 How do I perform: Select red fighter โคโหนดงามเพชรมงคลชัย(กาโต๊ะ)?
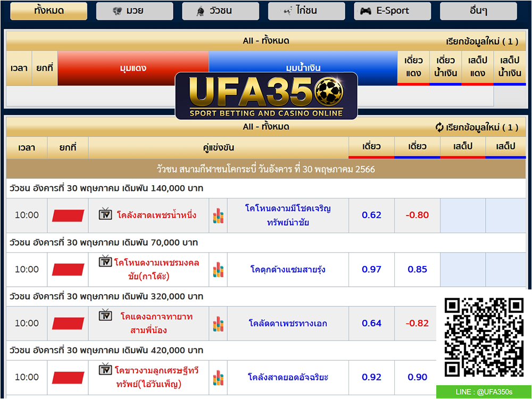pos(156,269)
